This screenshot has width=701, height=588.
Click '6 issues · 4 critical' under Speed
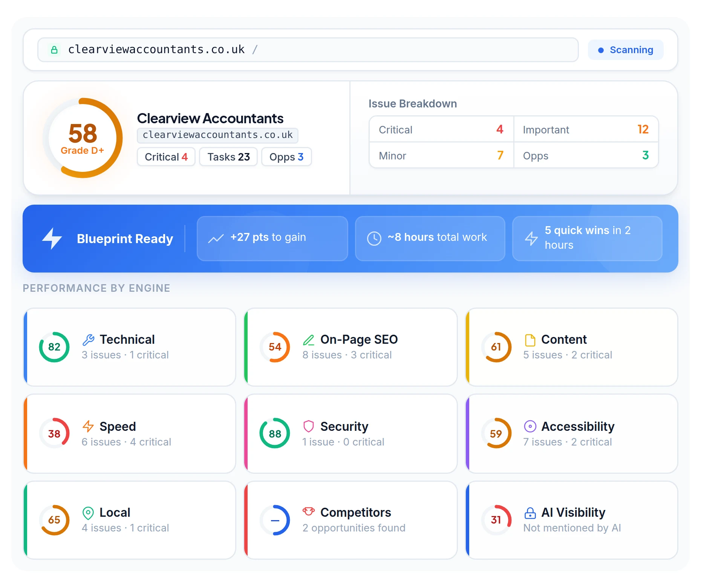click(x=126, y=442)
